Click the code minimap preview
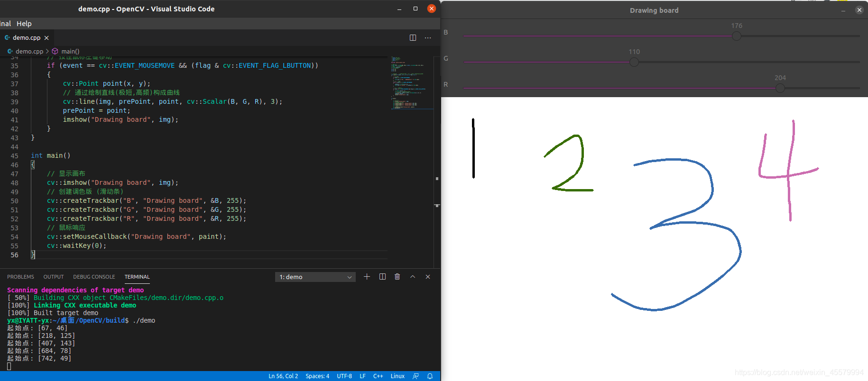This screenshot has width=868, height=381. 412,83
